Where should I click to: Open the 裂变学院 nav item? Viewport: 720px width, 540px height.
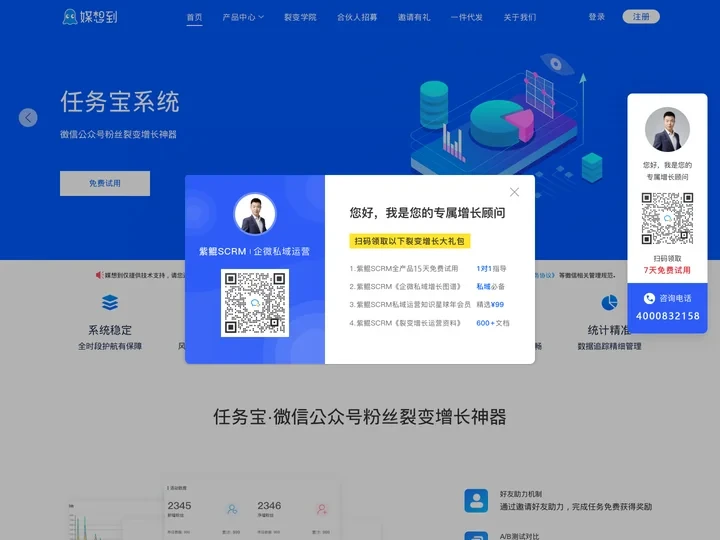coord(300,17)
